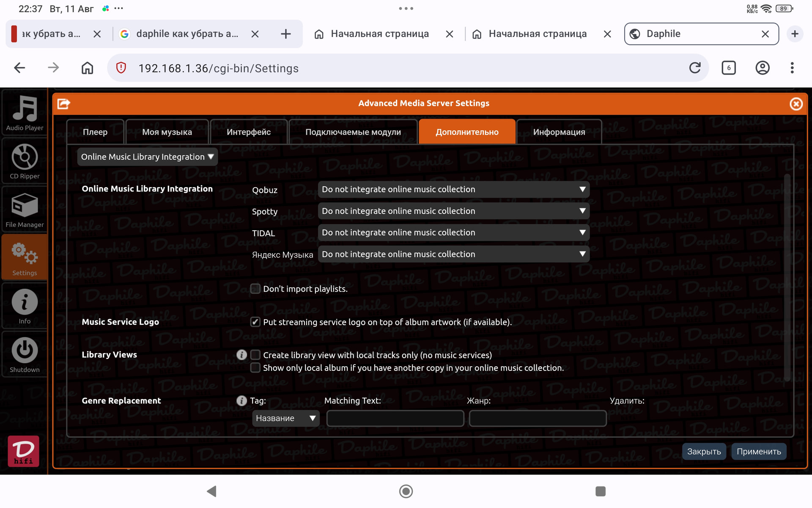Switch to the Интерфейс tab
Viewport: 812px width, 508px height.
[249, 132]
